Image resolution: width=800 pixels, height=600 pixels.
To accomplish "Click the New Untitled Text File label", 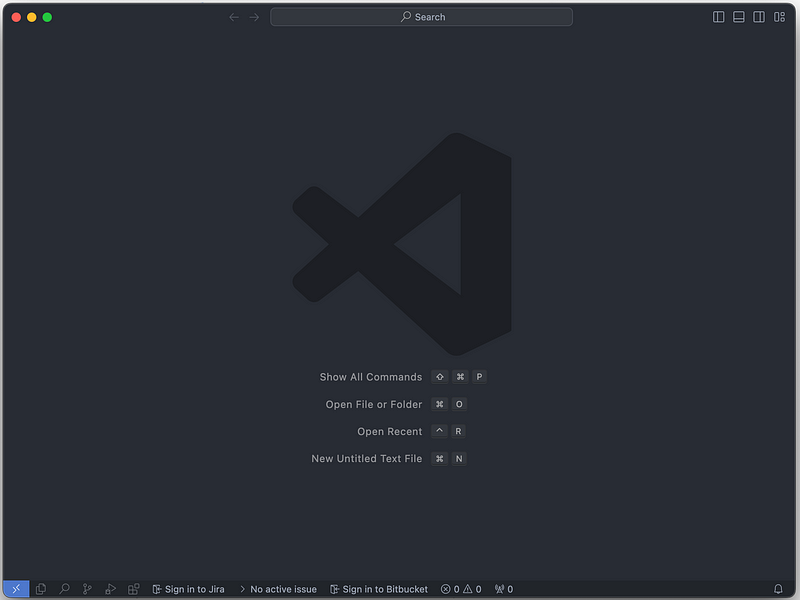I will (367, 459).
